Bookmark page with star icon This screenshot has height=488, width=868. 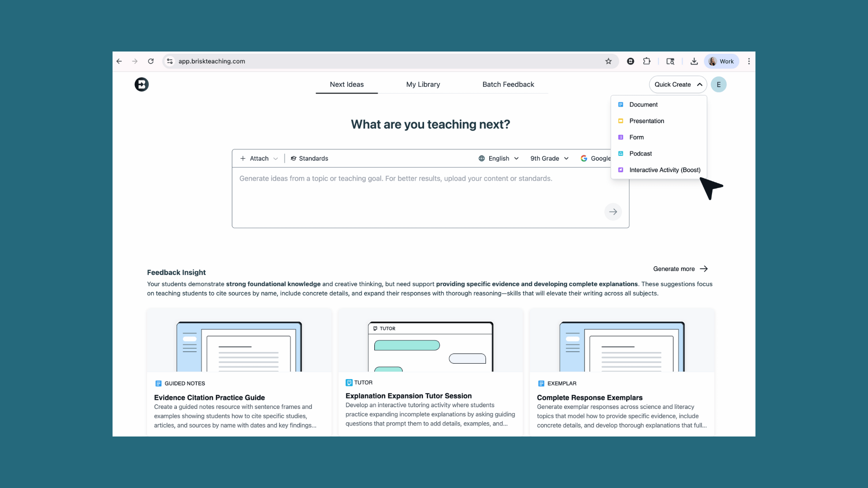[609, 61]
